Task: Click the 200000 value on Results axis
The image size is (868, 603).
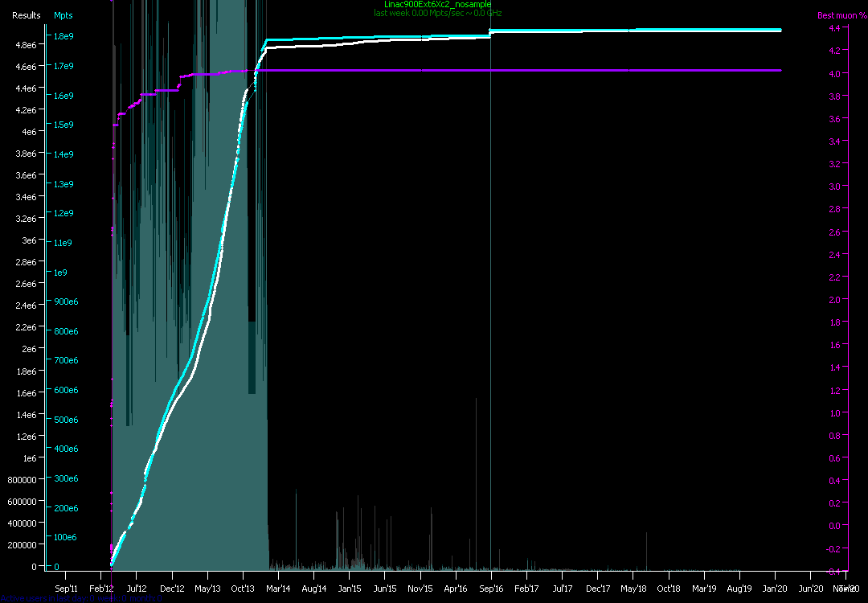Action: tap(22, 545)
